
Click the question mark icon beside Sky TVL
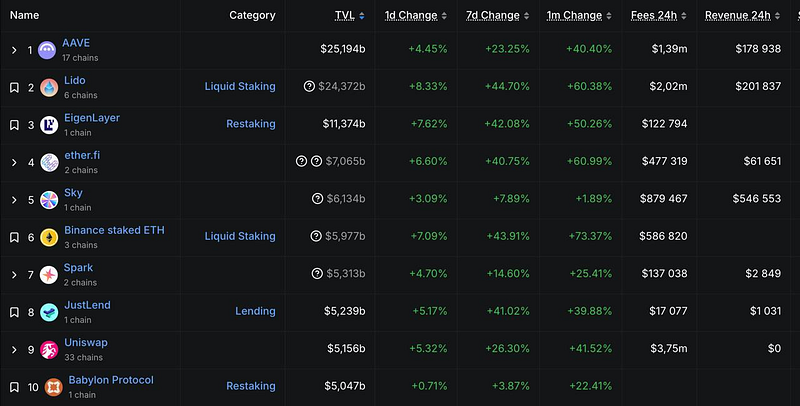coord(317,198)
